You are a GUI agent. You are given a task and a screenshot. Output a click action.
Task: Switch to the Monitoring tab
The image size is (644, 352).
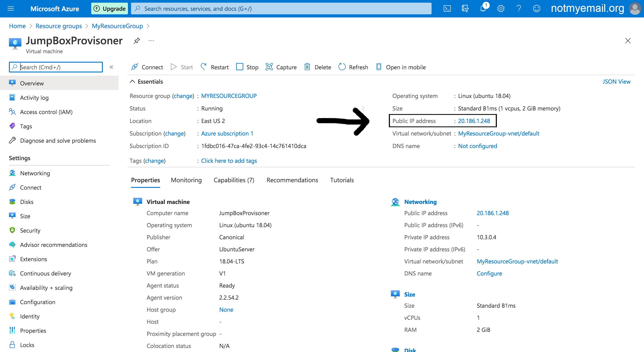click(x=186, y=180)
